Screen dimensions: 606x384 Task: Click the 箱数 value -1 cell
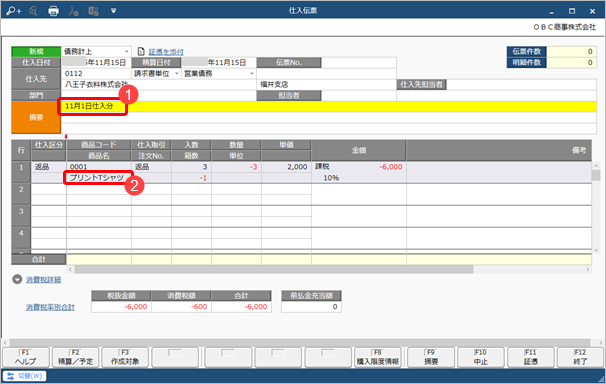coord(191,178)
